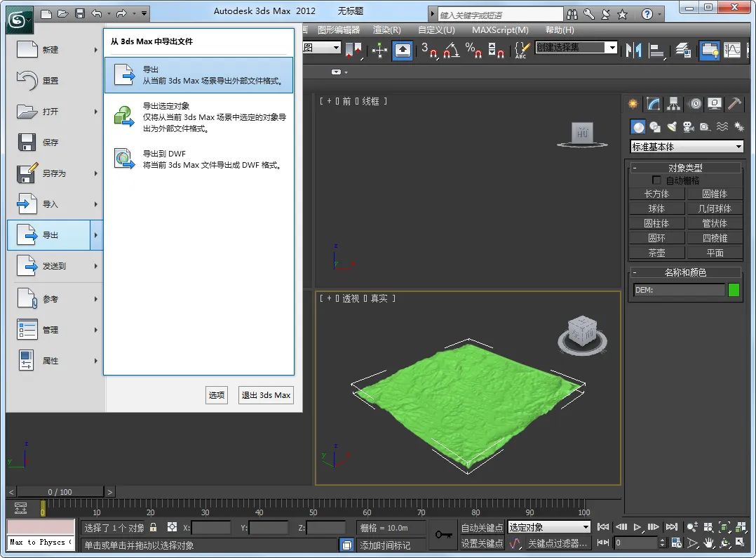This screenshot has width=756, height=558.
Task: Click the DEM object name field
Action: pos(679,290)
